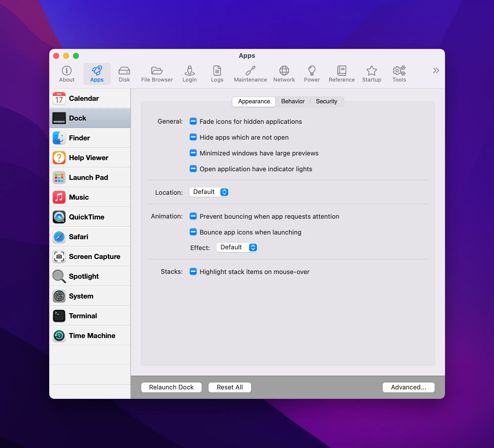Open the Maintenance toolbar section
This screenshot has width=494, height=448.
tap(250, 74)
